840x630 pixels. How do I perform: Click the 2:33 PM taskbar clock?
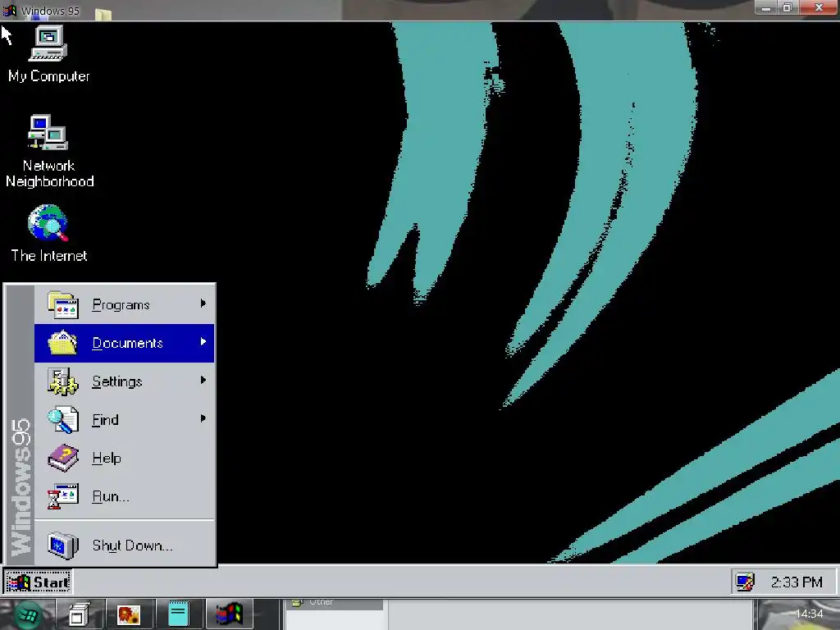tap(797, 582)
